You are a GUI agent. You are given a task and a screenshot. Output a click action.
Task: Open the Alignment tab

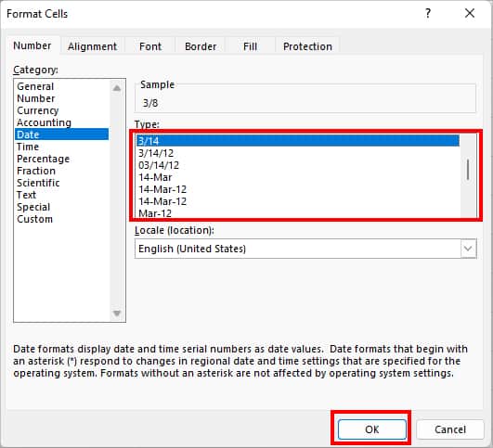pyautogui.click(x=92, y=46)
